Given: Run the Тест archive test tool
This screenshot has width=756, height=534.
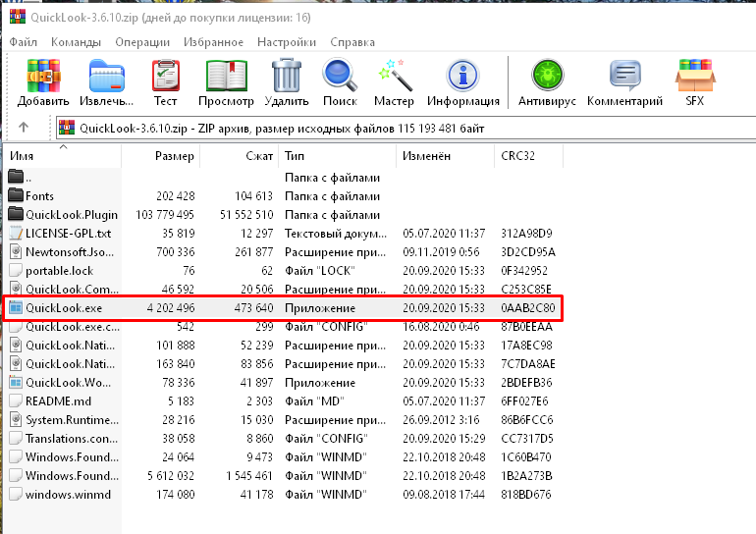Looking at the screenshot, I should [x=165, y=76].
